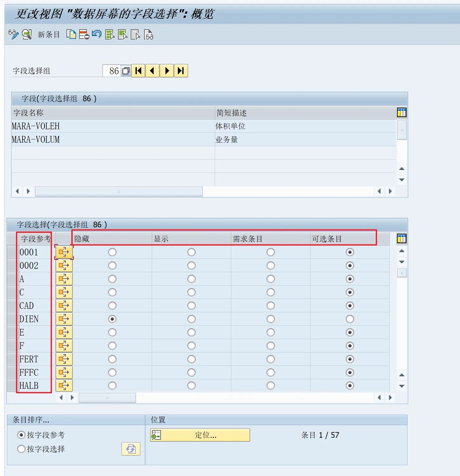
Task: Jump to last field selection group
Action: (x=181, y=71)
